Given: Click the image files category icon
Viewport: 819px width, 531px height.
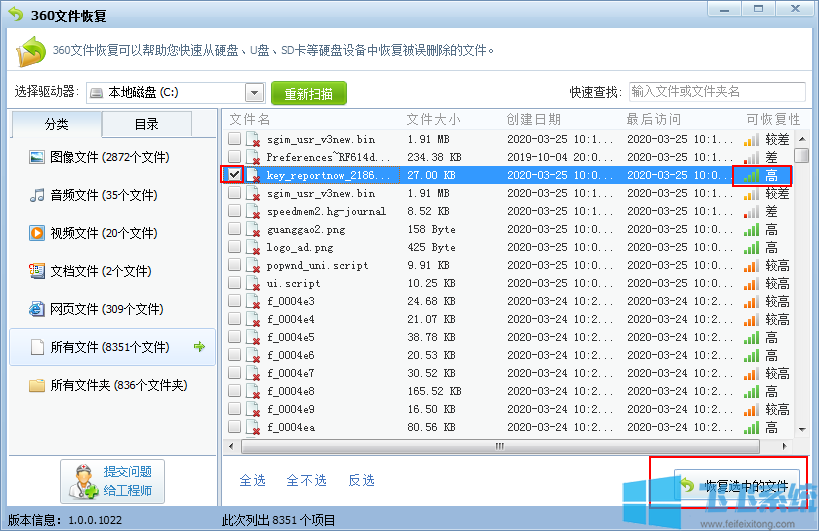Looking at the screenshot, I should coord(37,157).
